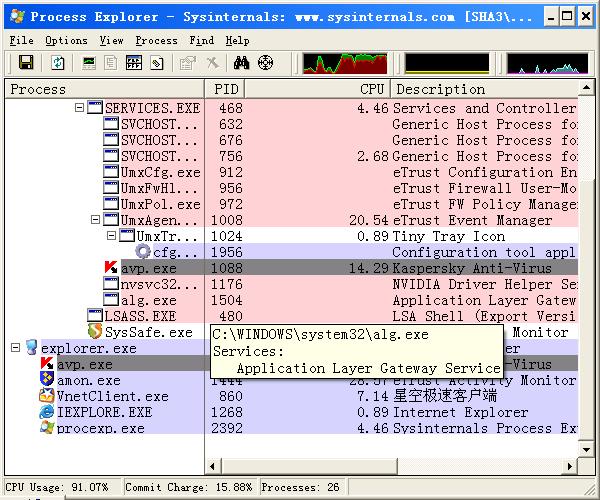Screen dimensions: 600x500
Task: Click the horizontal scrollbar left arrow
Action: point(212,466)
